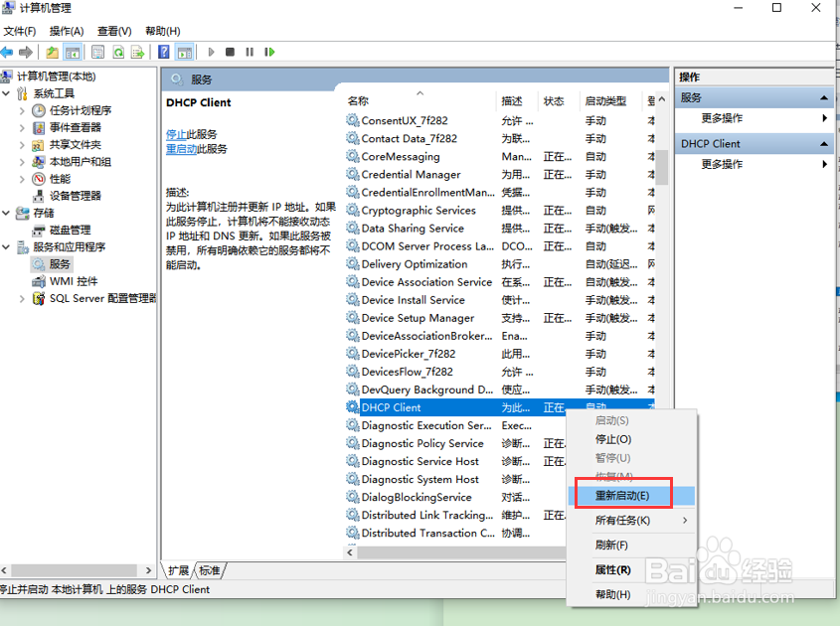This screenshot has height=626, width=840.
Task: Click the back navigation arrow icon
Action: (x=9, y=52)
